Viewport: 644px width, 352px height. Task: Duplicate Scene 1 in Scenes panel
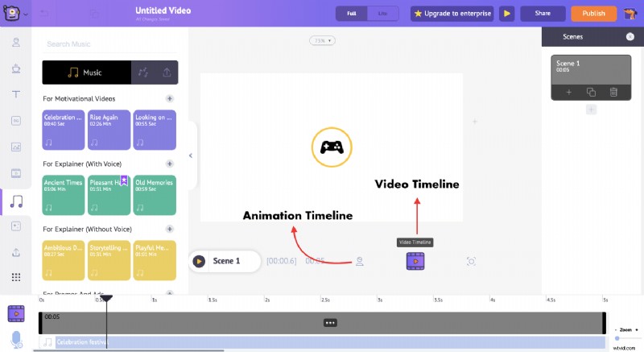591,93
